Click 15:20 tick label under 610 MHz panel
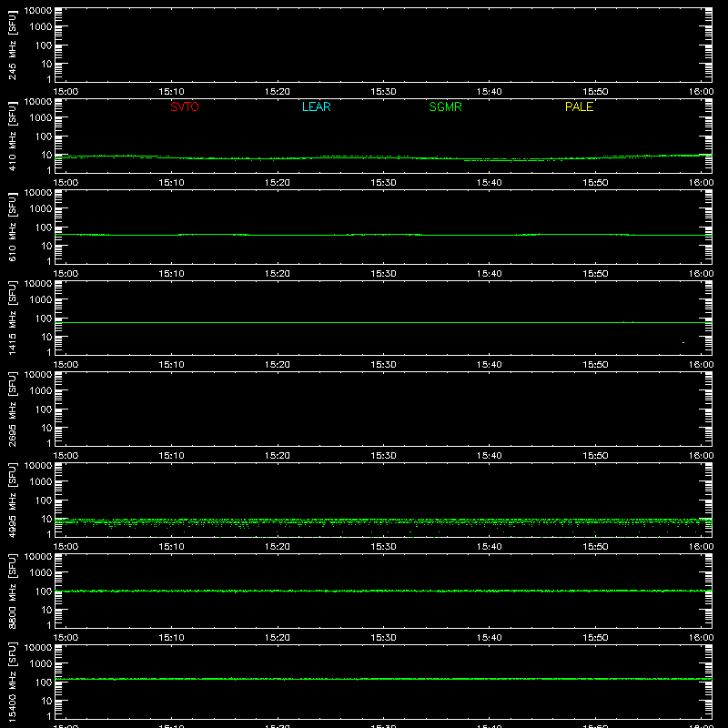The image size is (728, 728). pos(278,274)
